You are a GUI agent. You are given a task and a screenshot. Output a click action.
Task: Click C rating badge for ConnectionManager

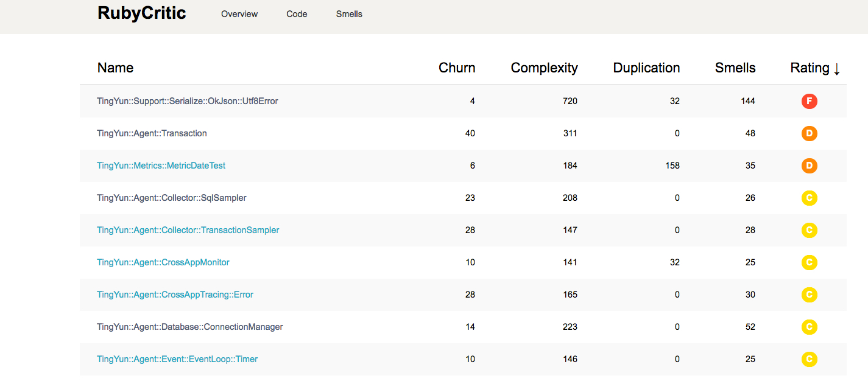pyautogui.click(x=809, y=327)
